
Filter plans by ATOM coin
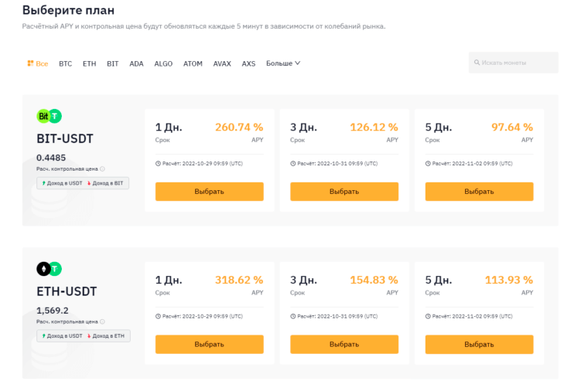coord(193,63)
